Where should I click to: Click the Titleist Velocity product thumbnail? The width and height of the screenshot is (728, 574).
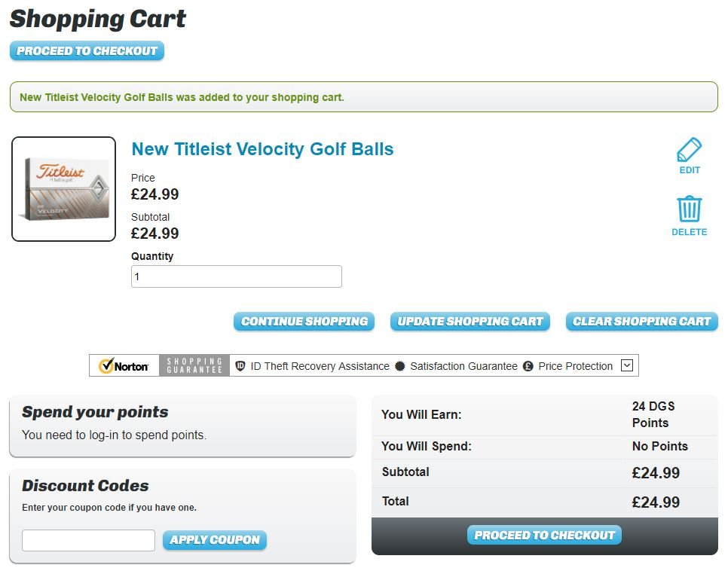click(63, 188)
